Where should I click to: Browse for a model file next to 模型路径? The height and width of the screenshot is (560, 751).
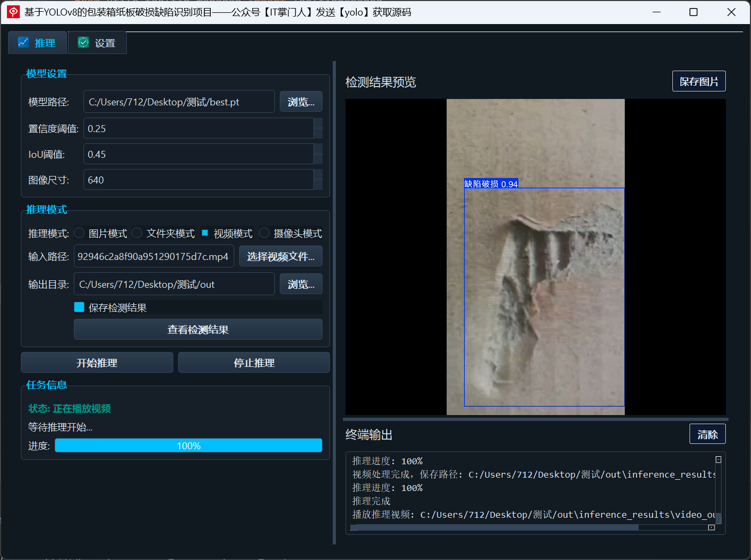coord(301,101)
